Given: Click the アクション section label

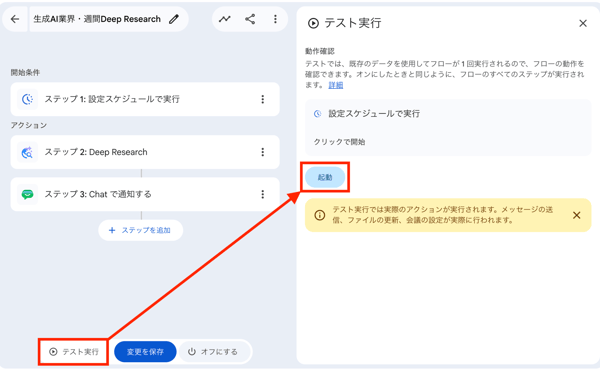Looking at the screenshot, I should pos(29,126).
